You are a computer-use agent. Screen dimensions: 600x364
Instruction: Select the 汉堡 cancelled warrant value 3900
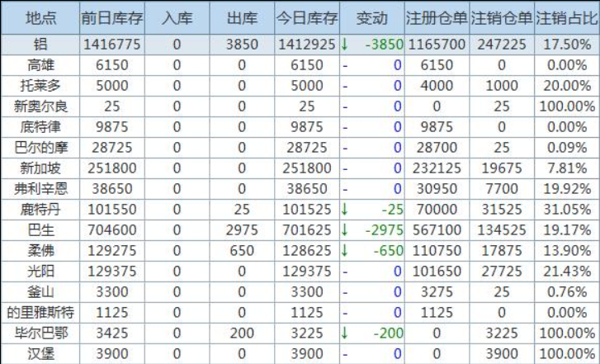coord(502,353)
